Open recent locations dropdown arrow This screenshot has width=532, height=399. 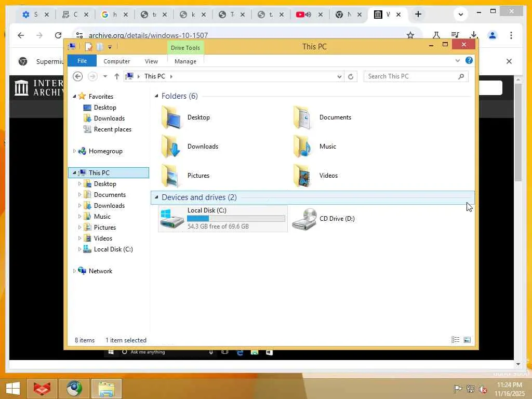point(105,76)
